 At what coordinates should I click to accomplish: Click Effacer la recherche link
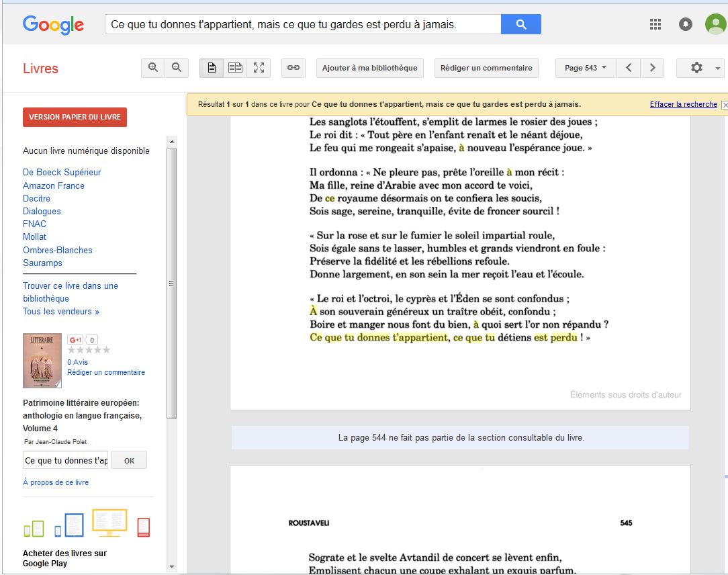(683, 105)
